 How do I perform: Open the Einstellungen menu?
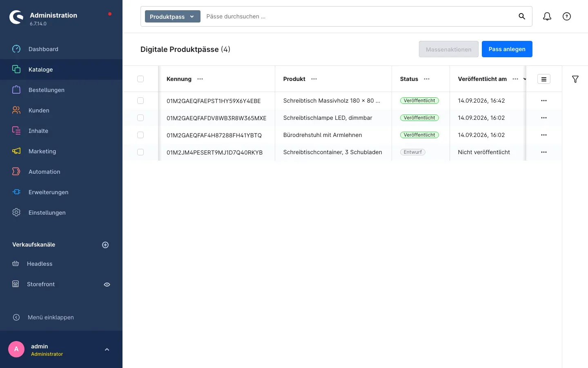tap(61, 213)
